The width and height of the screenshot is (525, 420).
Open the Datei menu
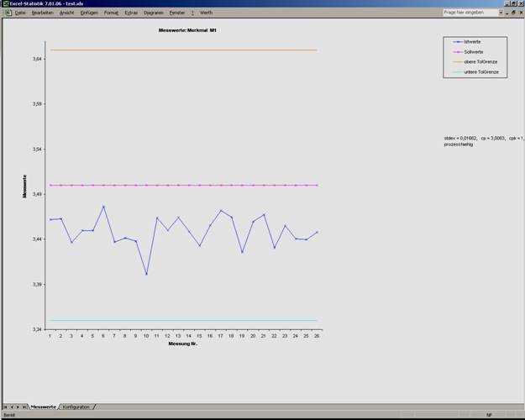point(20,13)
